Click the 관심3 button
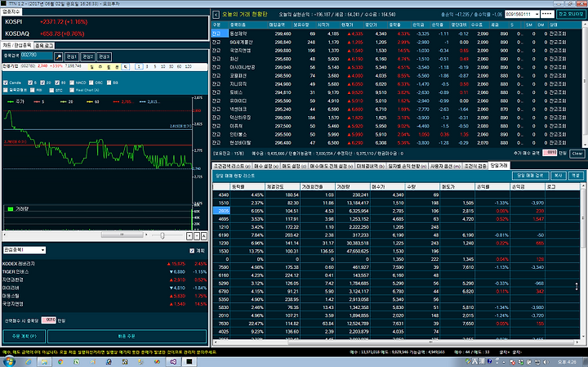 coord(104,56)
